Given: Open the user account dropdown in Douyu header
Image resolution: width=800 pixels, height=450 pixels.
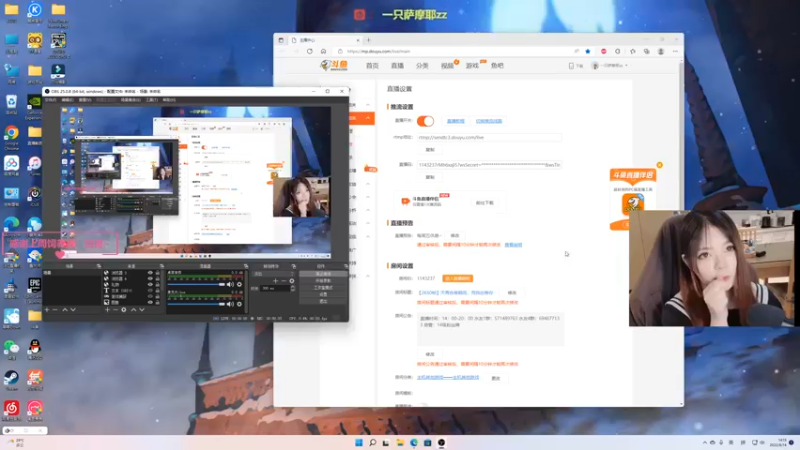Looking at the screenshot, I should click(610, 65).
